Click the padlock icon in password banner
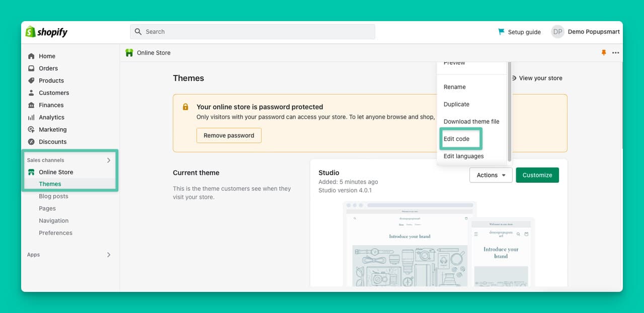 (186, 107)
